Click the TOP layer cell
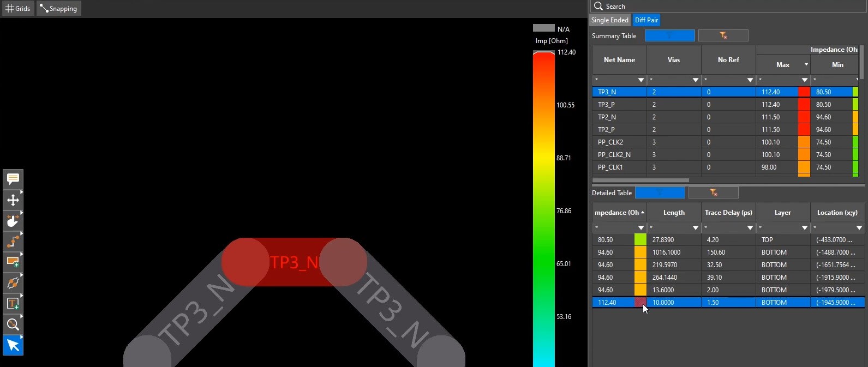This screenshot has height=367, width=868. click(x=783, y=239)
